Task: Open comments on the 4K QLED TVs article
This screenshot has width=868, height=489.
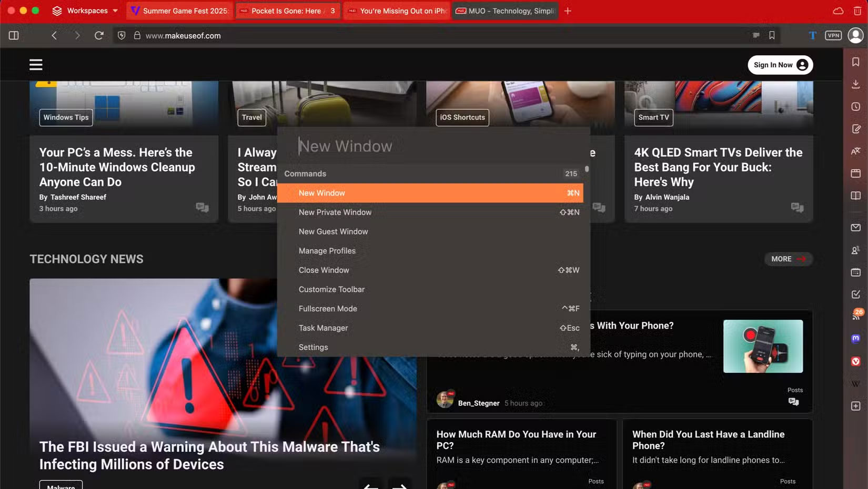Action: 797,207
